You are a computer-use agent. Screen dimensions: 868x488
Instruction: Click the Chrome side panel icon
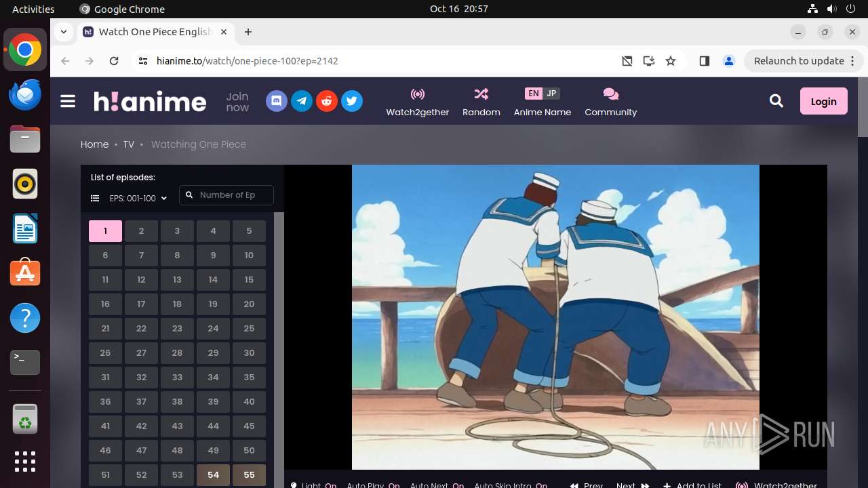click(704, 61)
